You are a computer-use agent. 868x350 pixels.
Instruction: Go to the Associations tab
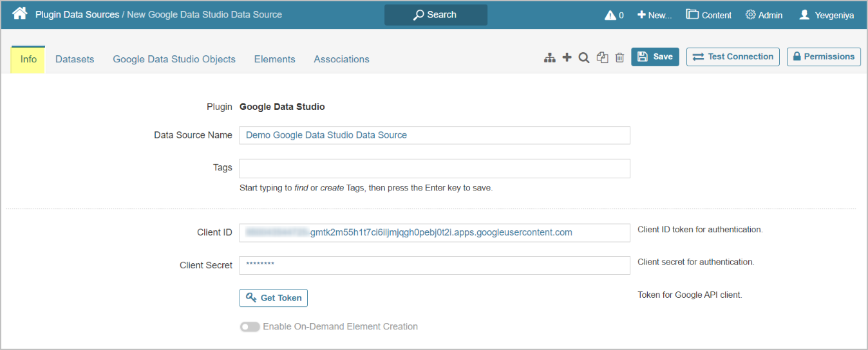[x=341, y=59]
